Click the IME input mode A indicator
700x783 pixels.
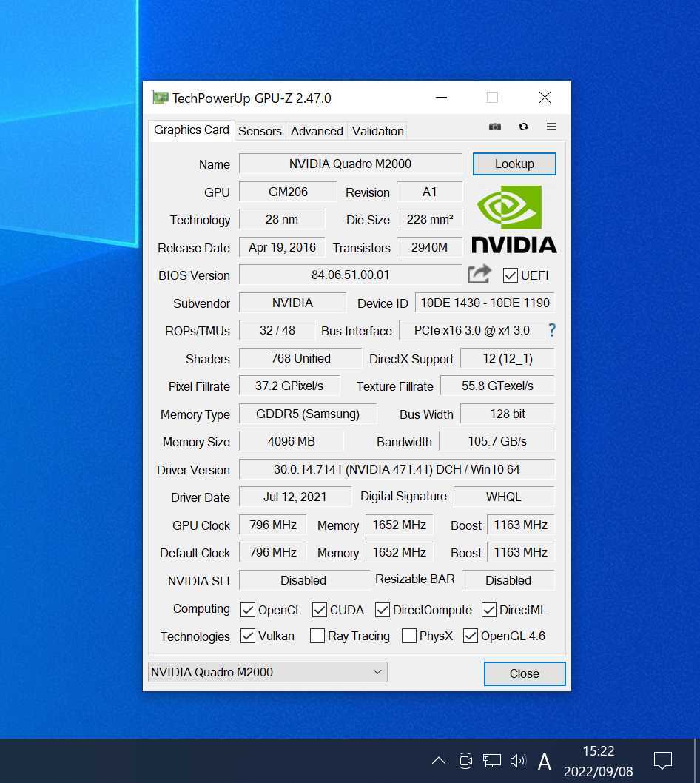(544, 762)
